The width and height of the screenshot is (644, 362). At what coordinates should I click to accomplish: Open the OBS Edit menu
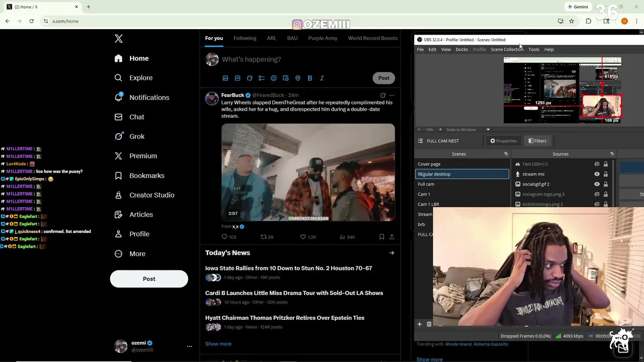pyautogui.click(x=432, y=49)
